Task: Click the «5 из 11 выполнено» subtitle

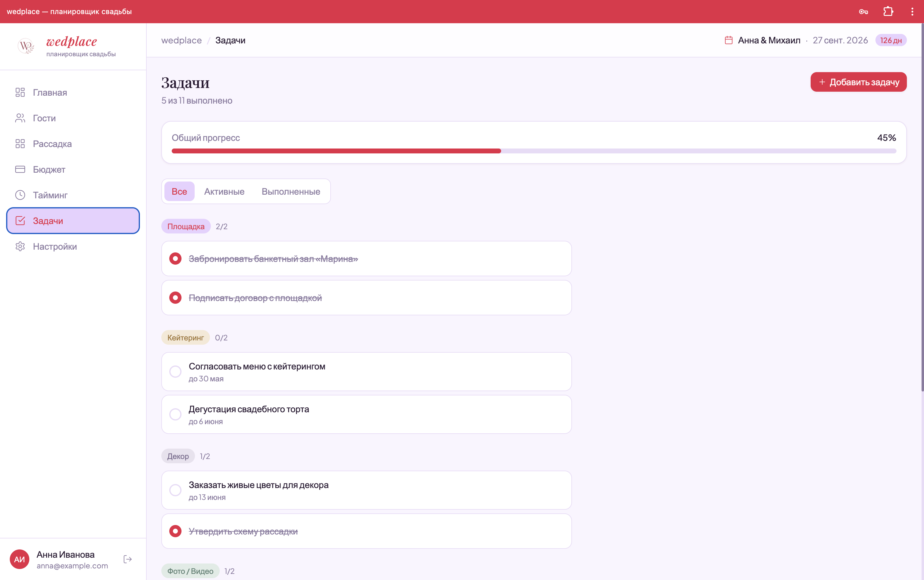Action: (197, 101)
